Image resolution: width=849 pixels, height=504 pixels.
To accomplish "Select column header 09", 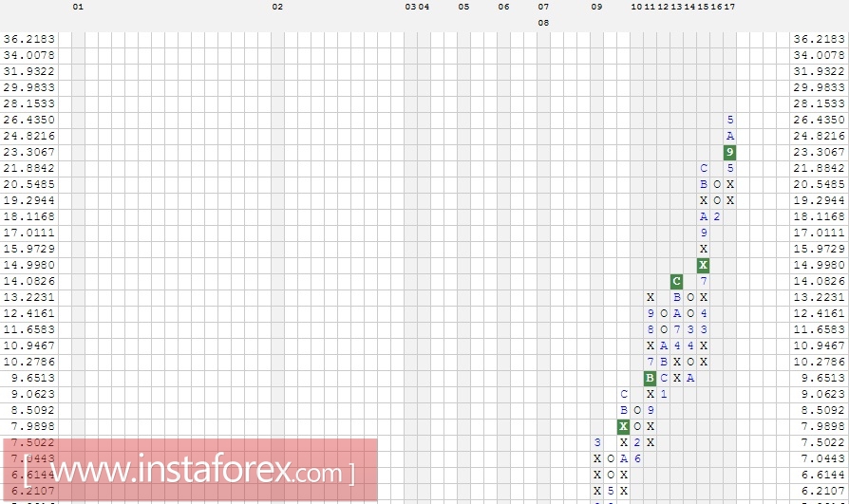I will (x=596, y=7).
